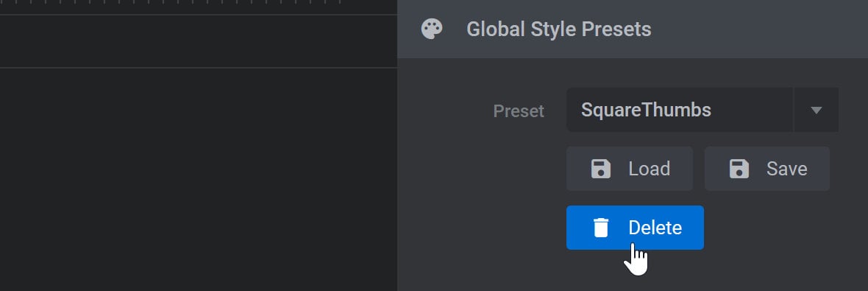Click the ruler tick marks at the top
Screen dimensions: 868x291
199,1
